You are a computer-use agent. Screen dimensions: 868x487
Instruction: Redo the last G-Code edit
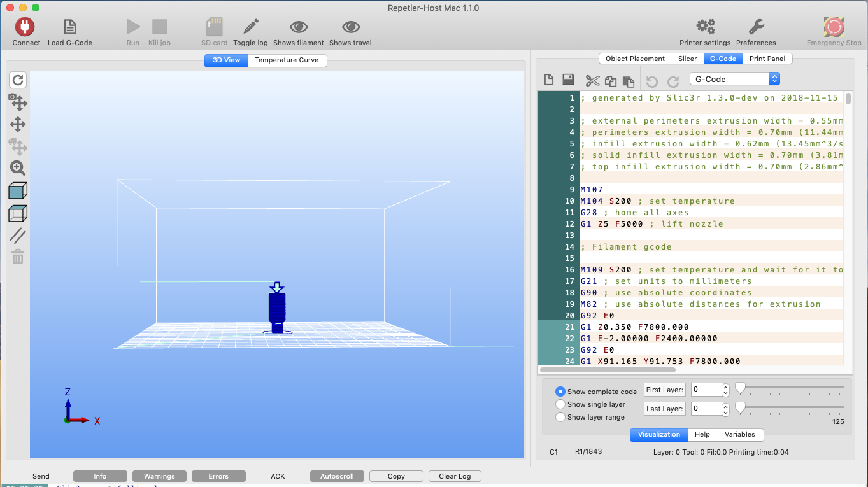point(673,81)
